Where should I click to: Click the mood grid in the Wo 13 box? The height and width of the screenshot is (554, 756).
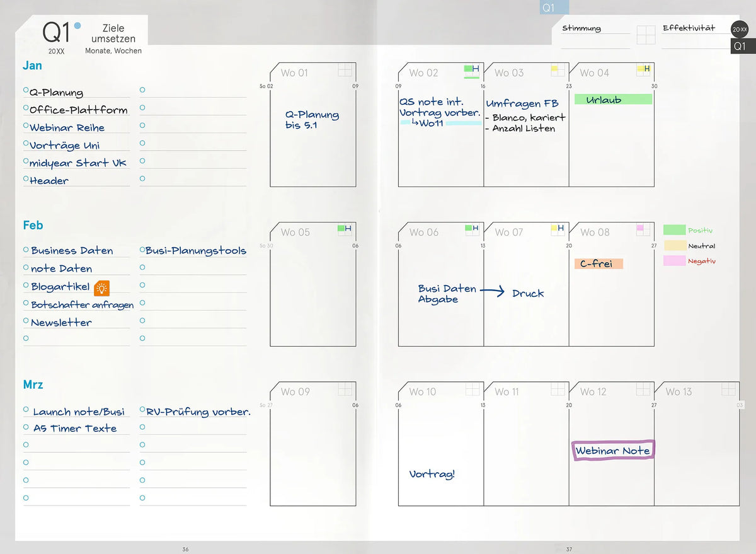point(729,389)
